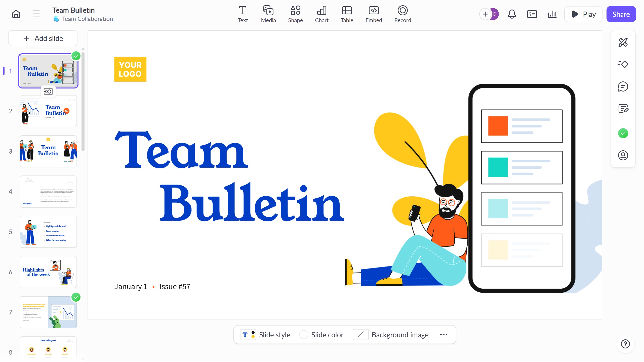Open the animation panel icon
The height and width of the screenshot is (362, 644).
click(623, 64)
